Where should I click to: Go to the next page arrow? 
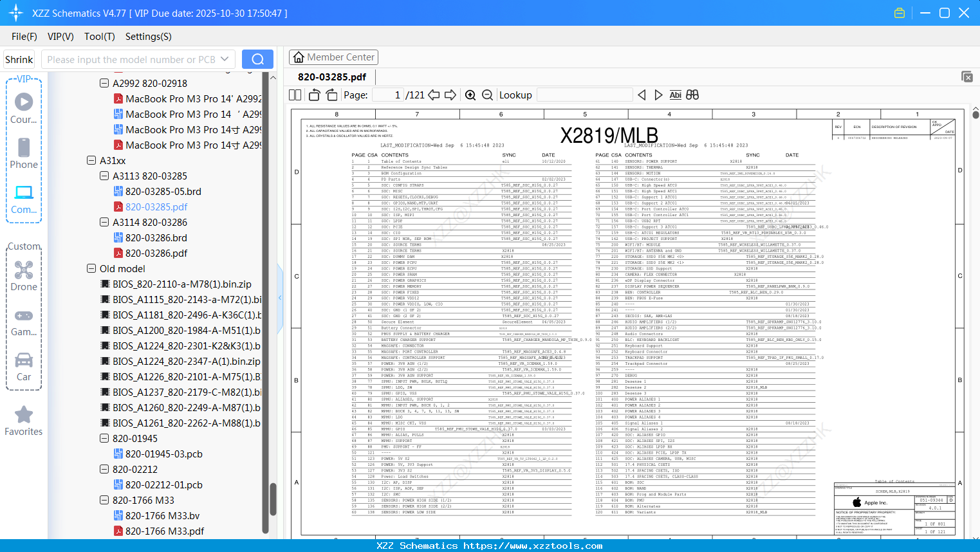pos(450,95)
